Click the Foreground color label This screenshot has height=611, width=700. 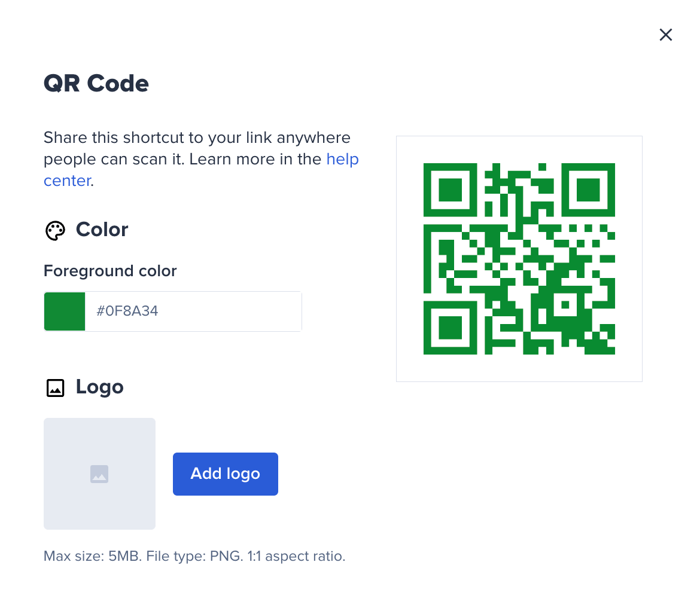tap(110, 271)
